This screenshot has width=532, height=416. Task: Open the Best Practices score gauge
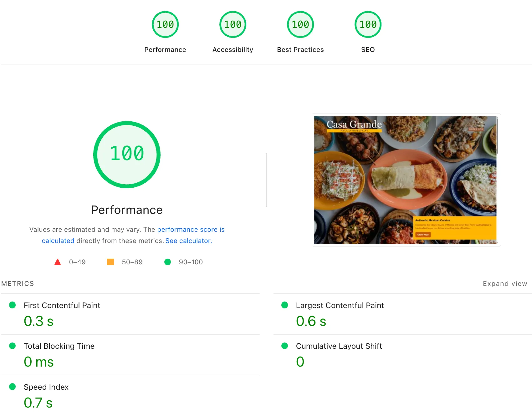tap(300, 24)
